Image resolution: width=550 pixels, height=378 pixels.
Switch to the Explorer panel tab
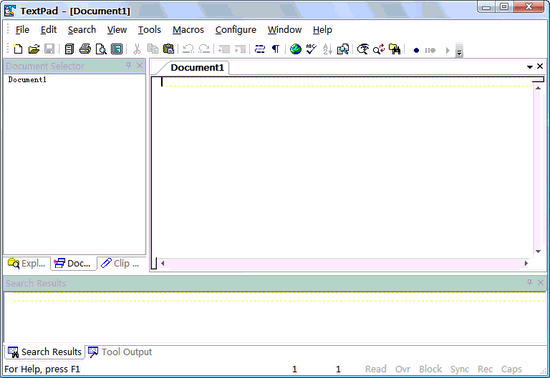[x=27, y=263]
